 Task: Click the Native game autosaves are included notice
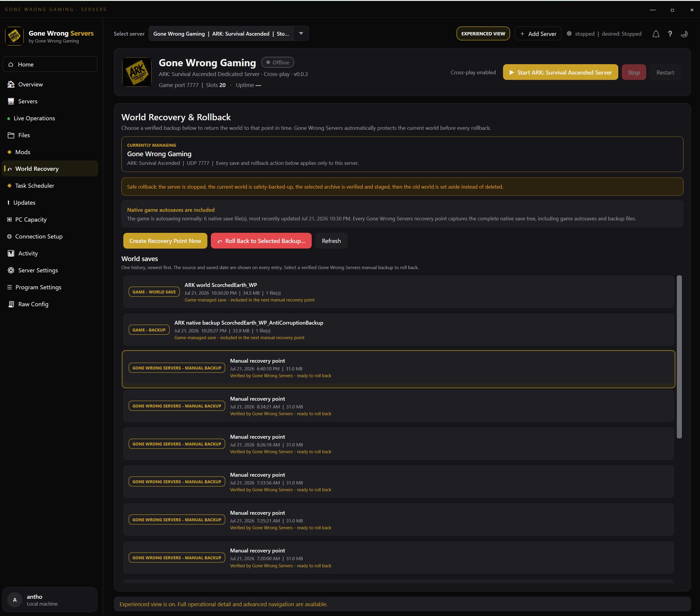tap(402, 214)
